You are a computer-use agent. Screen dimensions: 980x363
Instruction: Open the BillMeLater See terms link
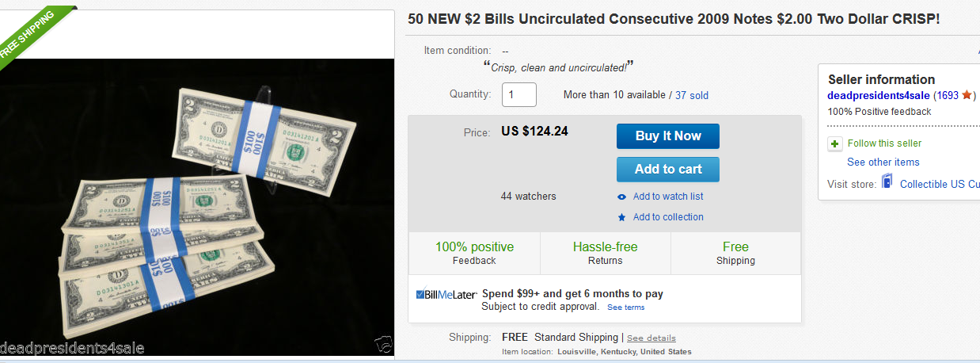tap(625, 308)
